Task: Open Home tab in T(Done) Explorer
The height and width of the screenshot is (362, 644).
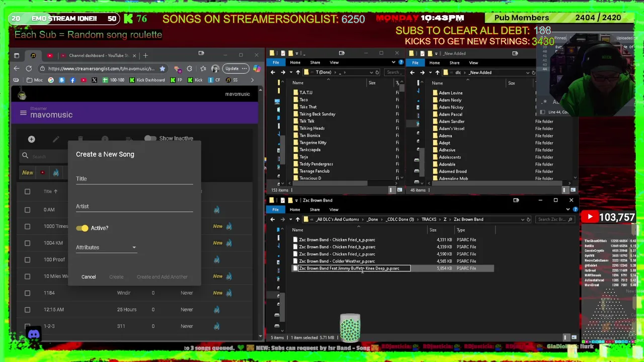Action: [x=295, y=62]
